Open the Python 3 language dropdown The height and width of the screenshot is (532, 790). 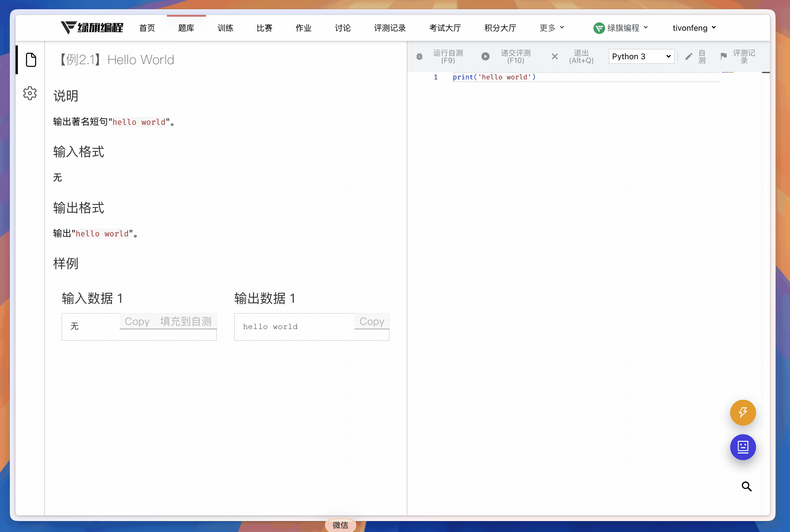pos(641,56)
